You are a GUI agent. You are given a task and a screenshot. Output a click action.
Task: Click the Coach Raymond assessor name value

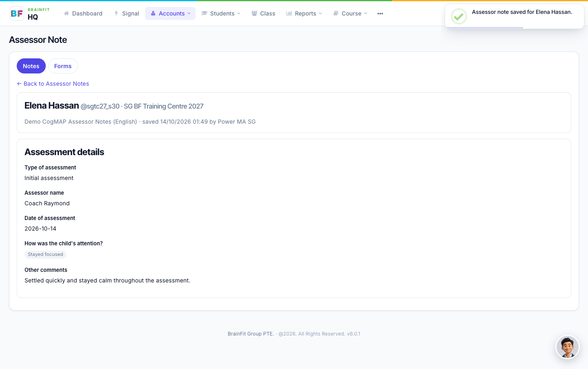click(47, 203)
